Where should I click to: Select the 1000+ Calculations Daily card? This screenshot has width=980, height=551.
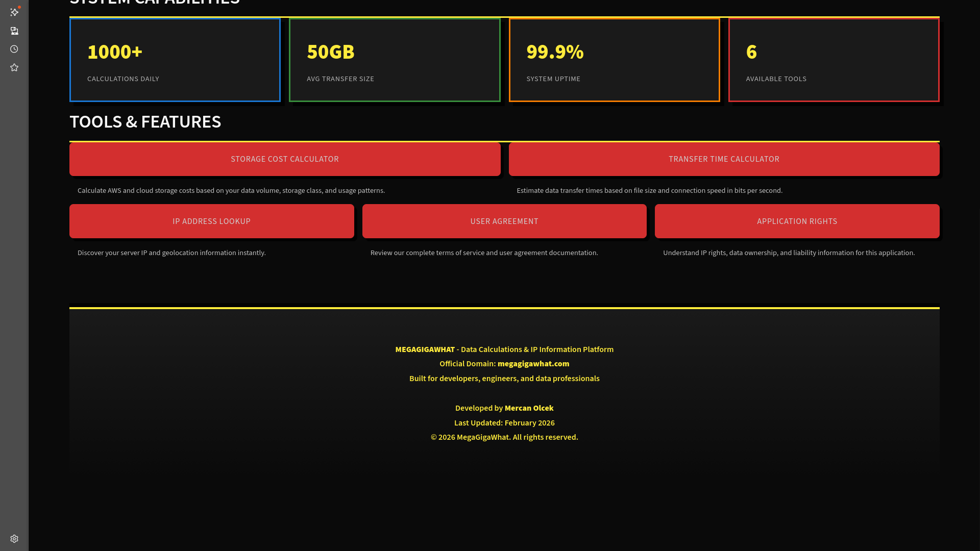175,60
